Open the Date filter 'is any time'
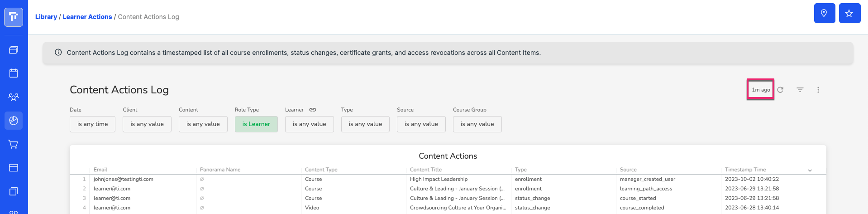Image resolution: width=868 pixels, height=214 pixels. pos(92,124)
